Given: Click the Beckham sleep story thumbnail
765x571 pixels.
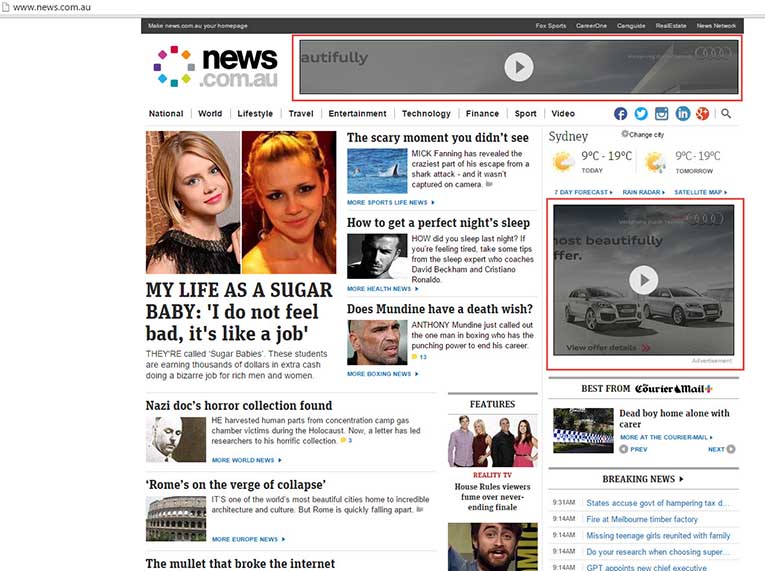Looking at the screenshot, I should tap(377, 256).
